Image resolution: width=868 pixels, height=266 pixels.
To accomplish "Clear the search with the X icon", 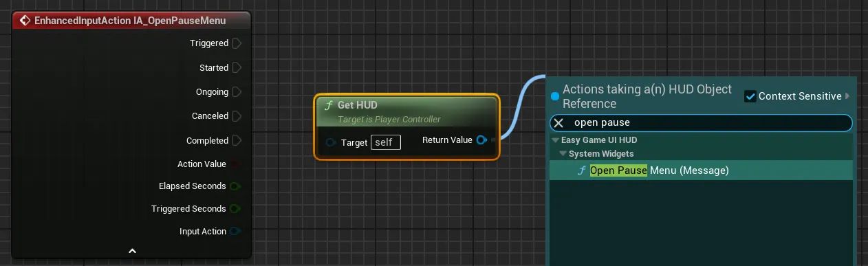I will click(x=559, y=123).
